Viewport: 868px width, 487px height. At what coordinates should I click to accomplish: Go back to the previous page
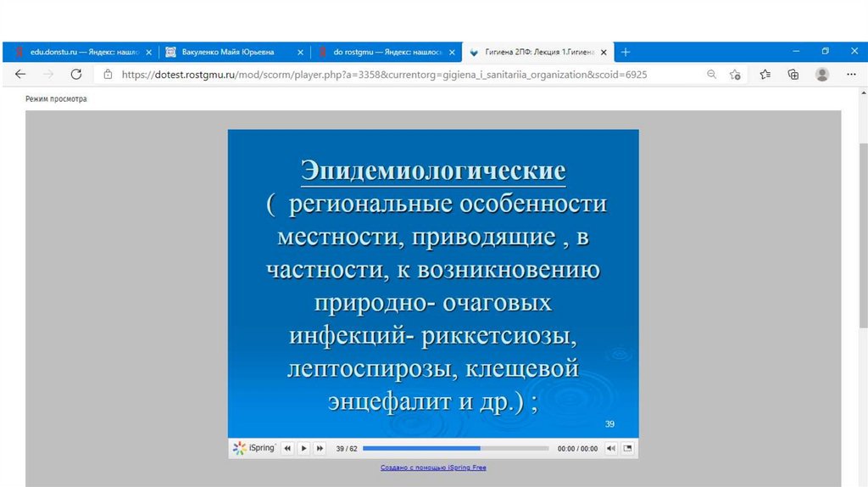click(20, 75)
